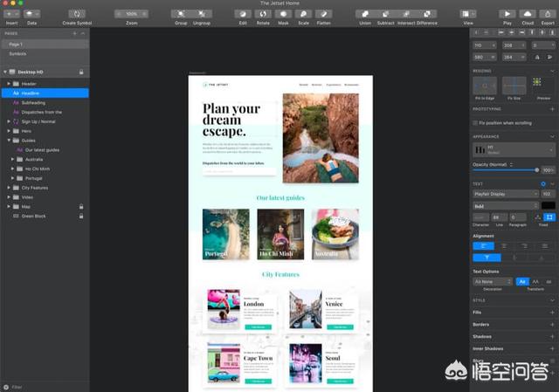Viewport: 559px width, 392px height.
Task: Expand the Header group
Action: 9,84
